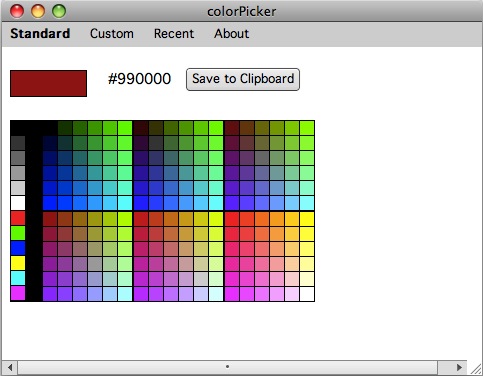
Task: Pick the lightest gray swatch just above the leftmost white
Action: coord(18,188)
